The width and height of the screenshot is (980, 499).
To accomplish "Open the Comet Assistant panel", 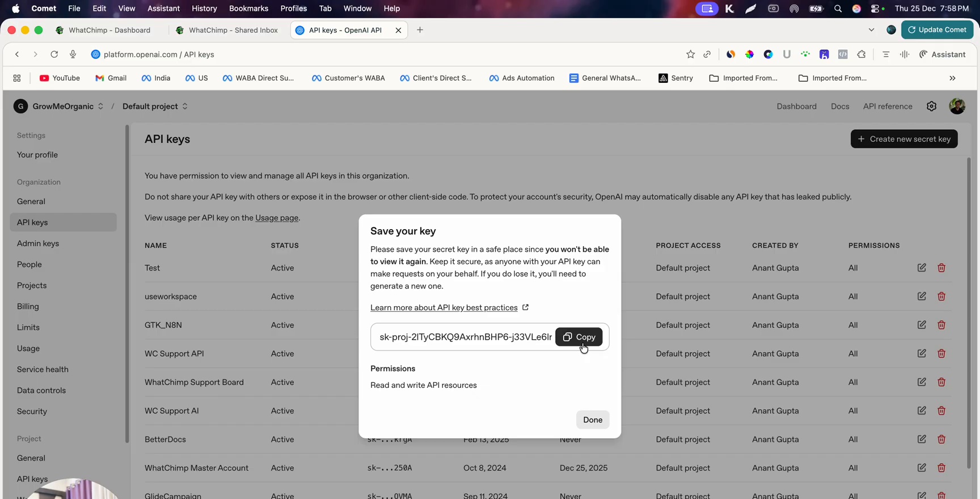I will pyautogui.click(x=943, y=54).
